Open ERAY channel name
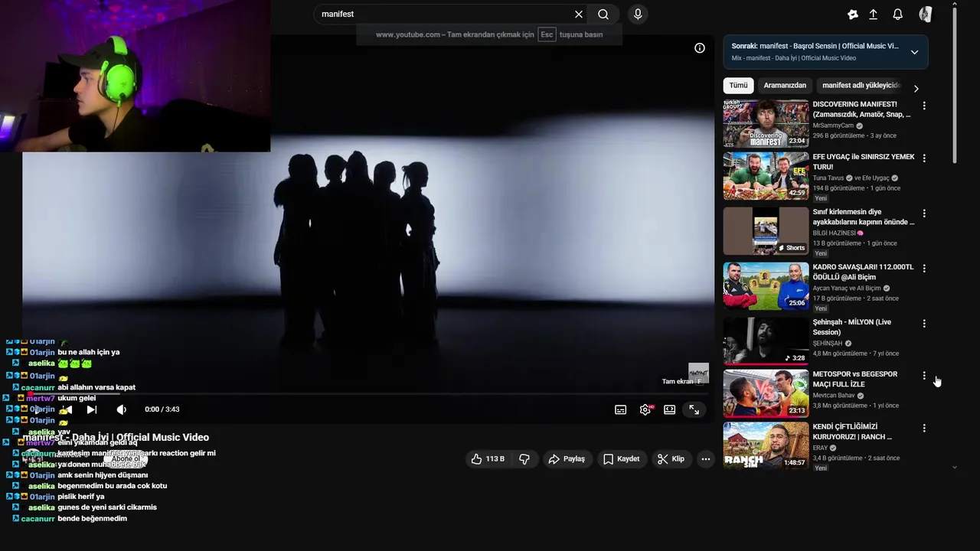The height and width of the screenshot is (551, 980). pos(820,448)
